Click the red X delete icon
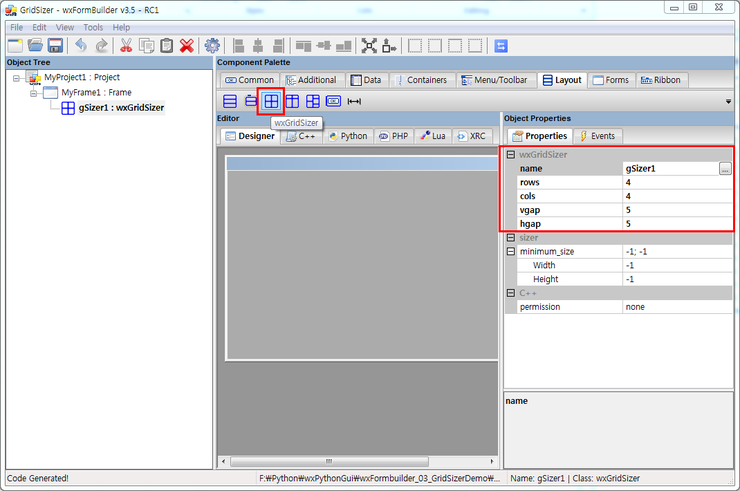Screen dimensions: 740x491 [186, 45]
